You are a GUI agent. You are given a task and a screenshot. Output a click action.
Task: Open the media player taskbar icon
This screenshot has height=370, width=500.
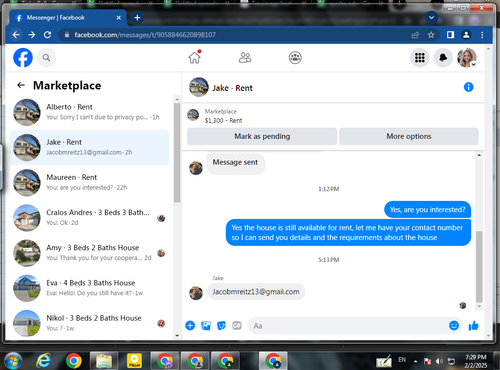click(x=134, y=361)
